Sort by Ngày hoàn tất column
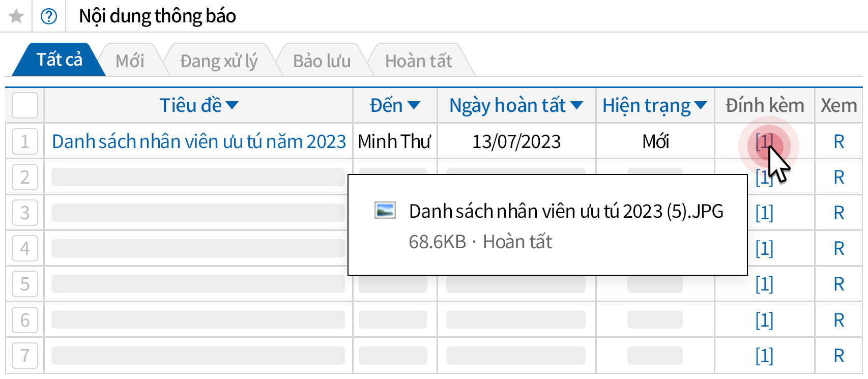 515,105
